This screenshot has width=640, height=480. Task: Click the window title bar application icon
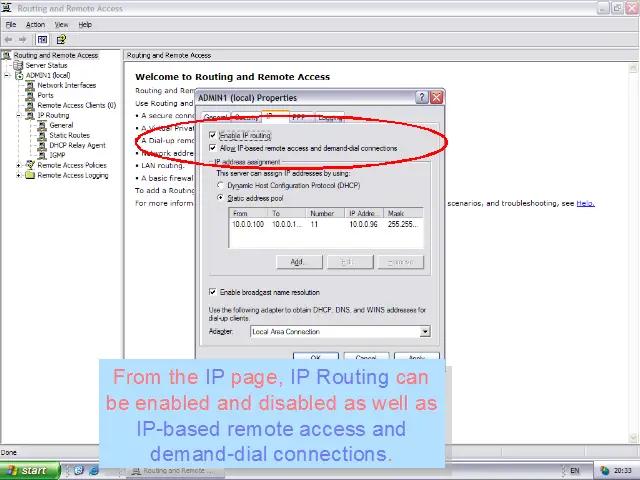[7, 8]
